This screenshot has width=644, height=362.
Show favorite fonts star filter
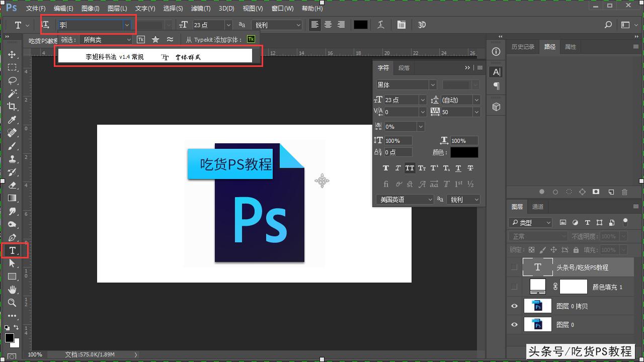point(155,39)
